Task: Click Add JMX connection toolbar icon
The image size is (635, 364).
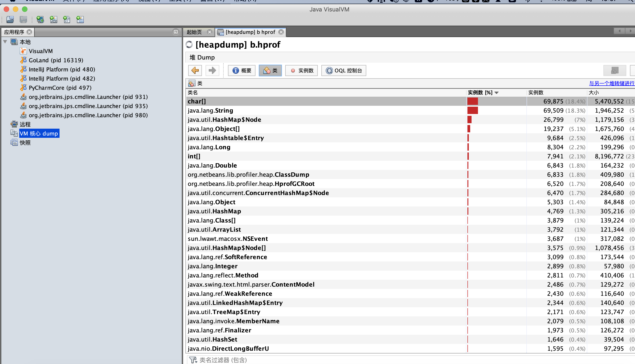Action: tap(54, 19)
